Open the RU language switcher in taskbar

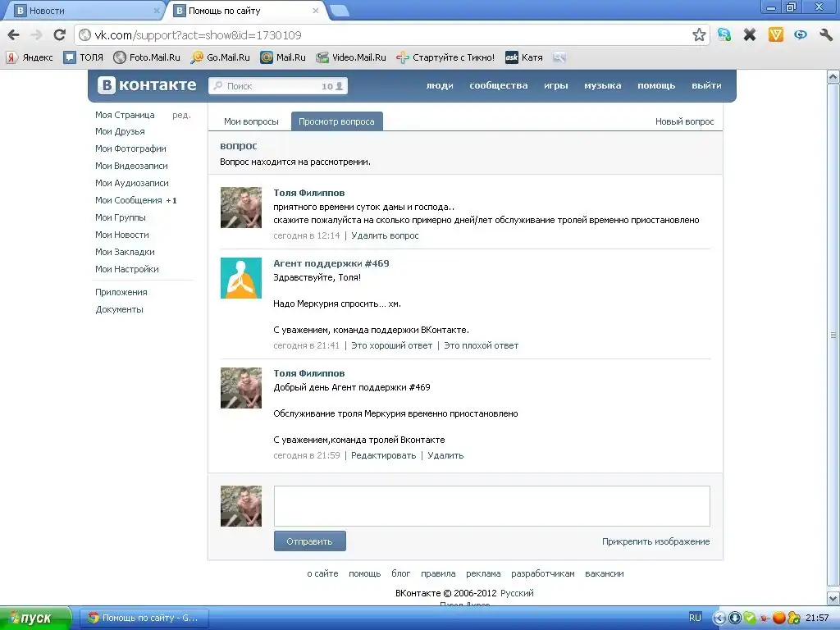[x=695, y=618]
